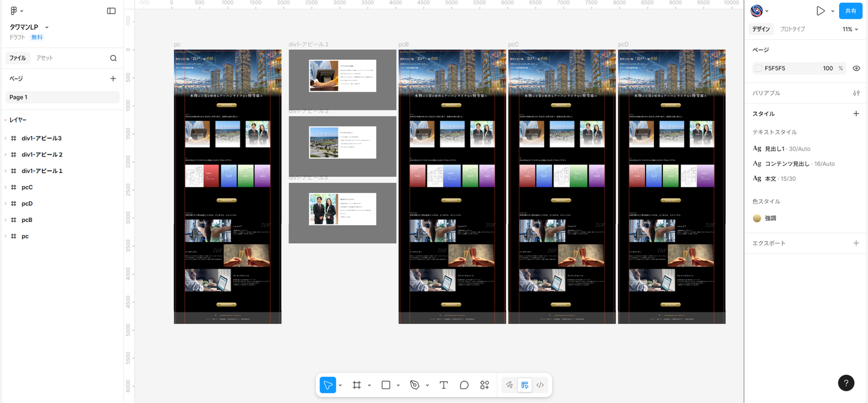Select the Move tool in bottom toolbar
This screenshot has width=868, height=403.
(328, 385)
